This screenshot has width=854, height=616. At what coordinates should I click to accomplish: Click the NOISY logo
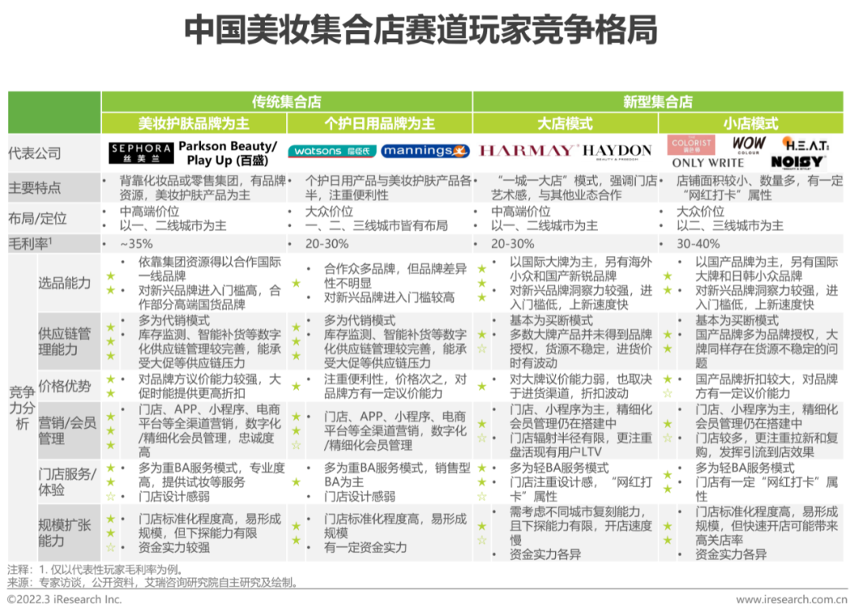click(x=797, y=162)
